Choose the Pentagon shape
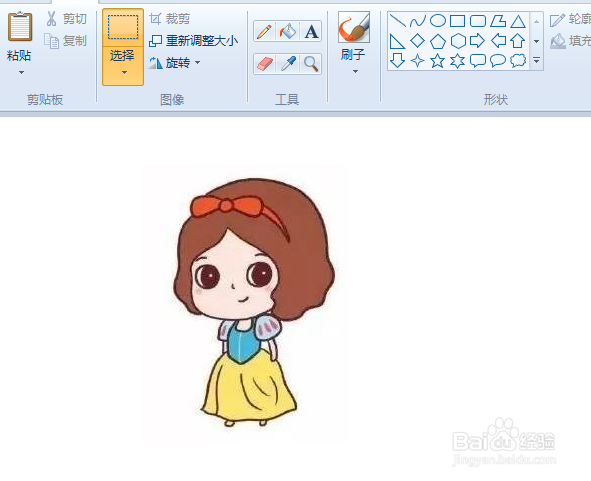 coord(438,41)
